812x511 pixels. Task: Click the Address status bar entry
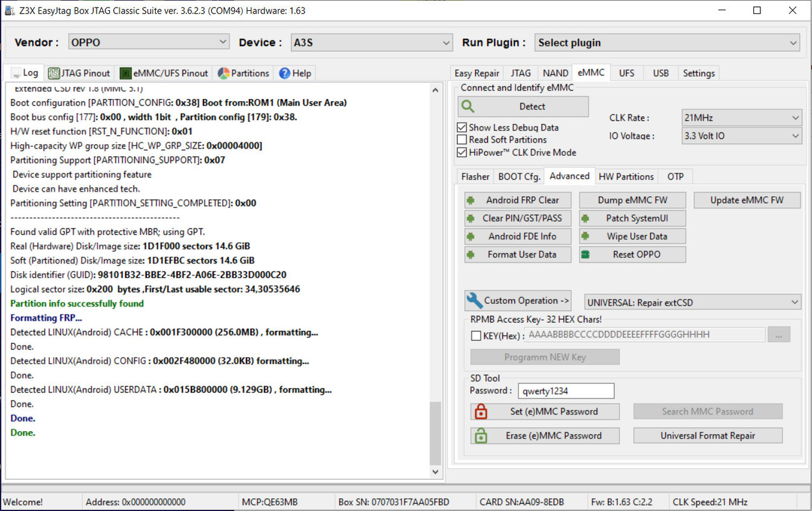tap(135, 502)
